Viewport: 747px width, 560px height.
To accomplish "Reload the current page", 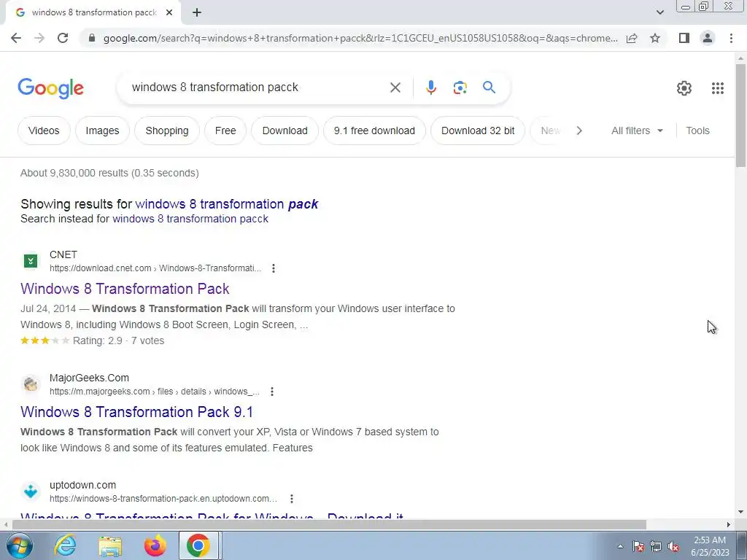I will coord(63,38).
